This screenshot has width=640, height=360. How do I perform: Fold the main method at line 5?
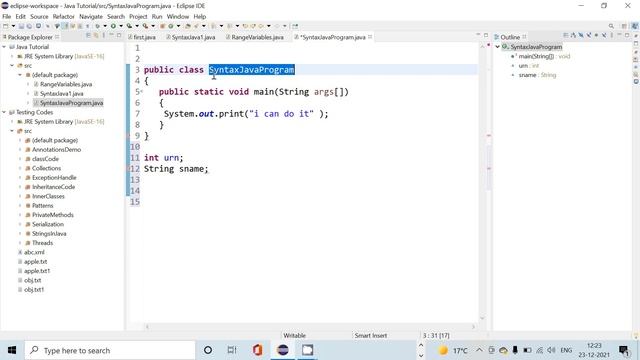[141, 91]
